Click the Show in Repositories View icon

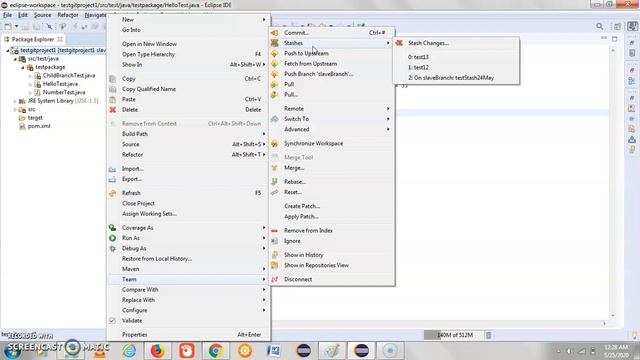[275, 265]
